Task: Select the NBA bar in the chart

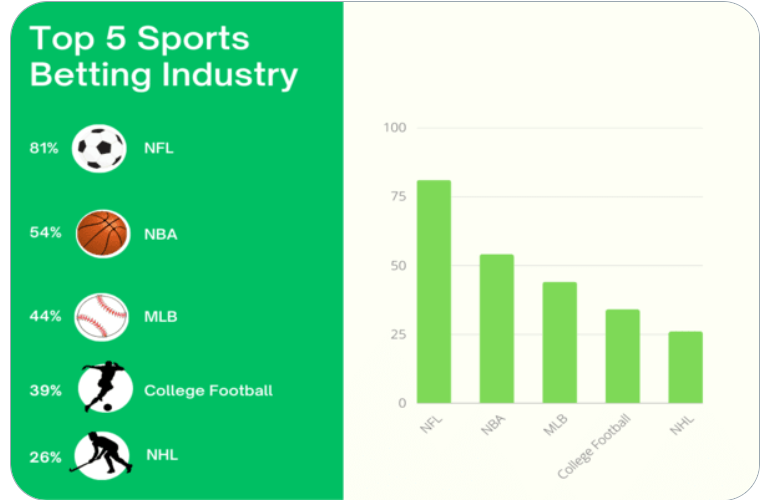Action: [496, 328]
